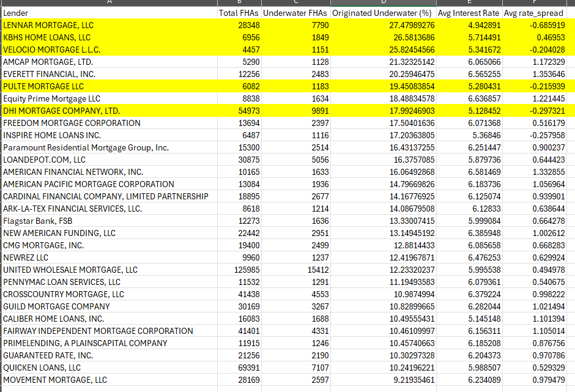
Task: Select the Total FHAs header cell
Action: click(x=239, y=13)
